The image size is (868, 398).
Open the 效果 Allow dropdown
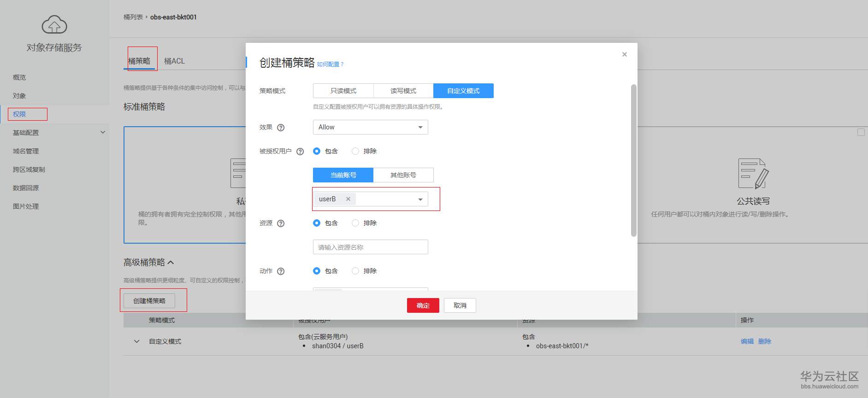tap(371, 127)
